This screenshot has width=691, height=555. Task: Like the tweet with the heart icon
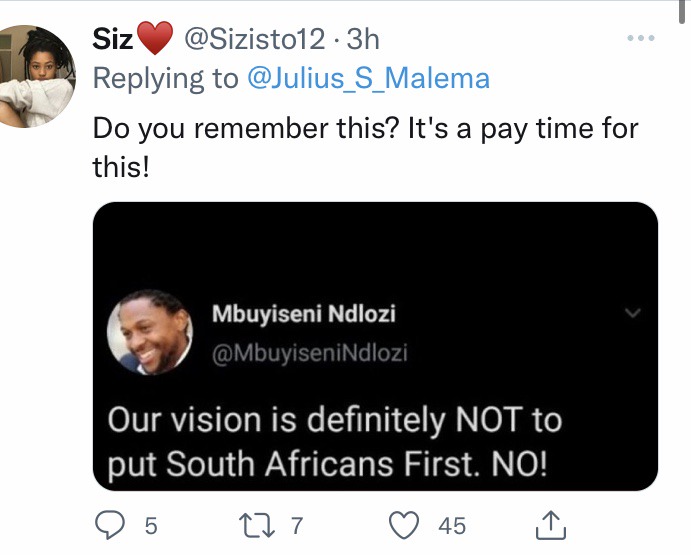coord(404,525)
